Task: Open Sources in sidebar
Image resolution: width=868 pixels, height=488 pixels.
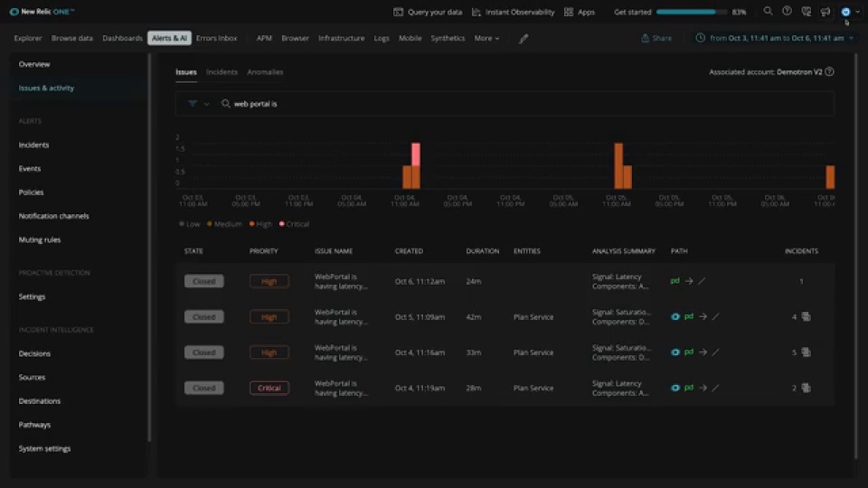Action: point(33,378)
